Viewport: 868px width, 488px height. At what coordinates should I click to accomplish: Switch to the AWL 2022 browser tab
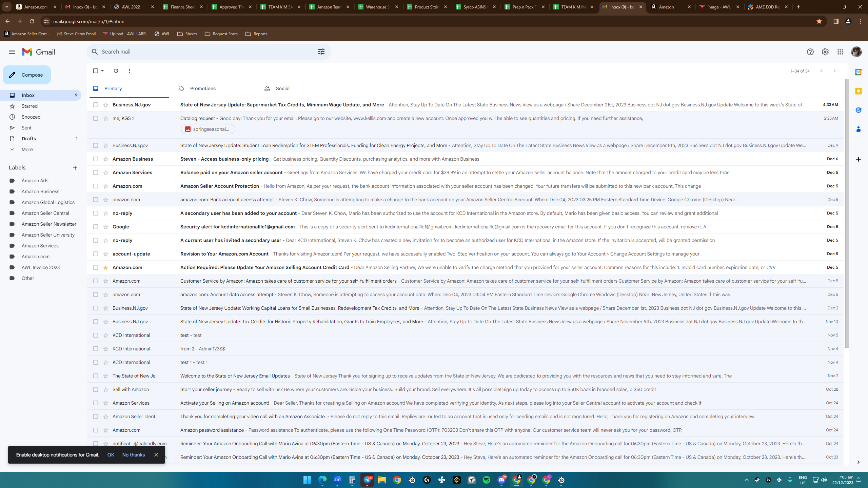pyautogui.click(x=135, y=7)
